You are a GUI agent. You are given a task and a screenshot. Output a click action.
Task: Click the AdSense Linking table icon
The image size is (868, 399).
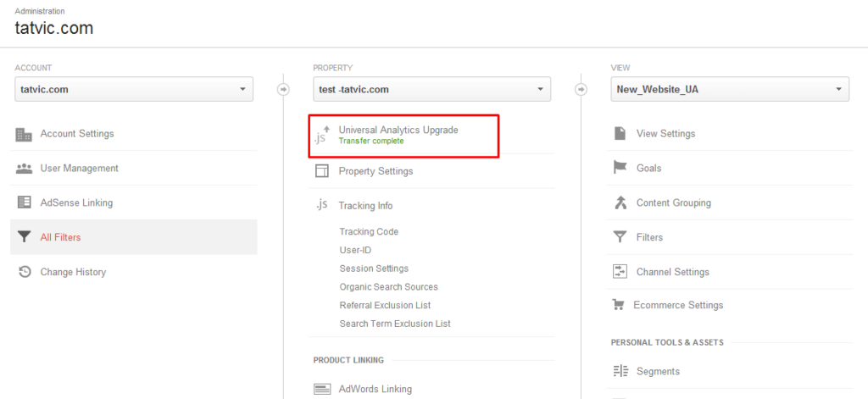click(x=24, y=202)
